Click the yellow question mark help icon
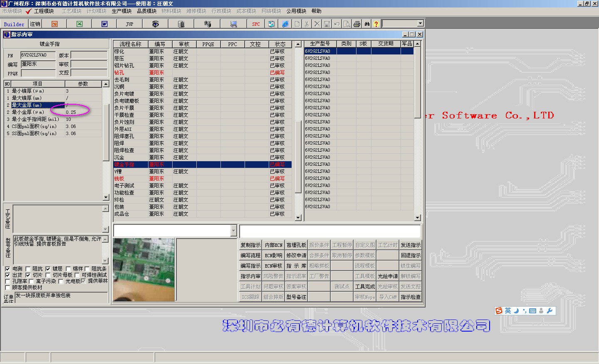Viewport: 599px width, 364px height. tap(376, 24)
